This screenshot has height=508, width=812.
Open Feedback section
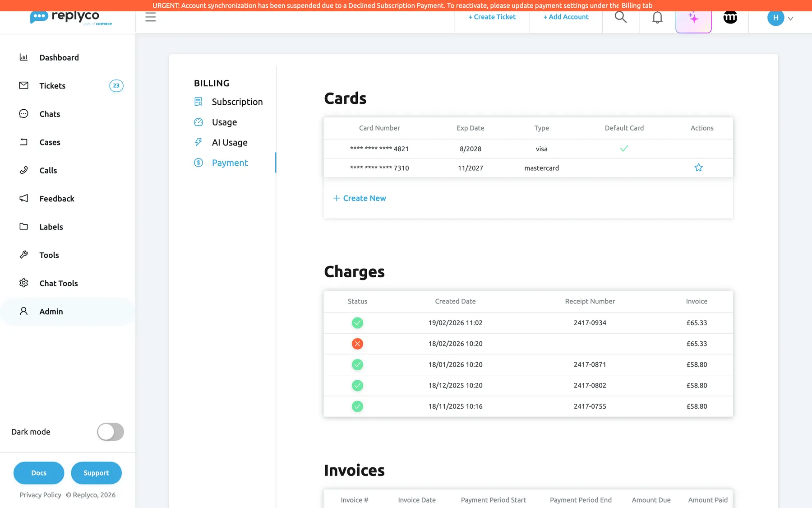point(57,199)
